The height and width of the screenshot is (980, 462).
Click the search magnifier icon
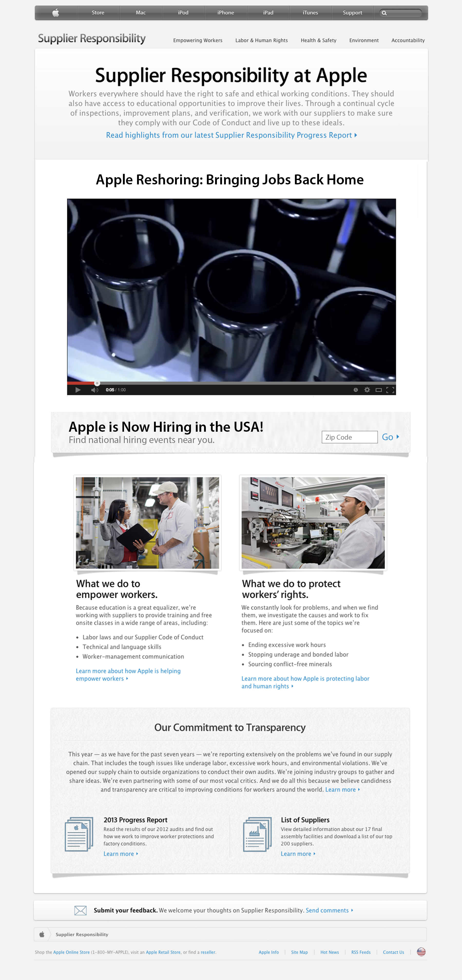coord(384,13)
